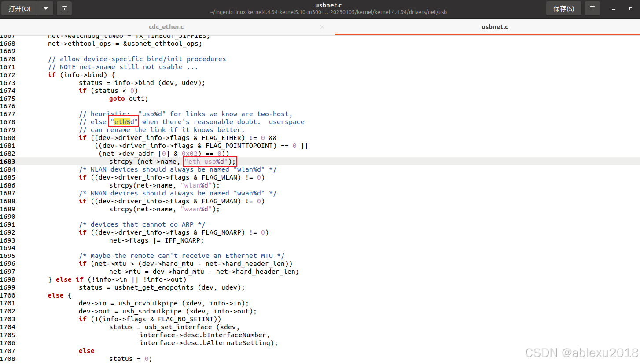Click 'status = usb_set_interface (xdev,' line
The image size is (640, 364).
pyautogui.click(x=174, y=327)
